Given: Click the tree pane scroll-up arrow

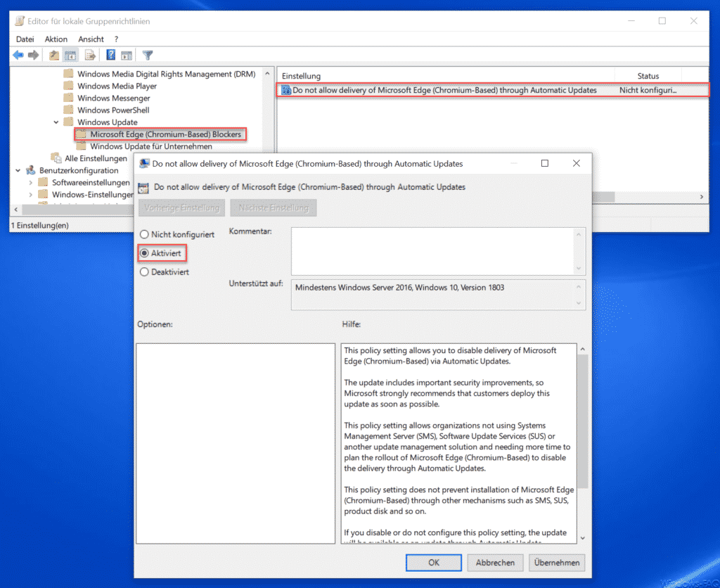Looking at the screenshot, I should [267, 73].
